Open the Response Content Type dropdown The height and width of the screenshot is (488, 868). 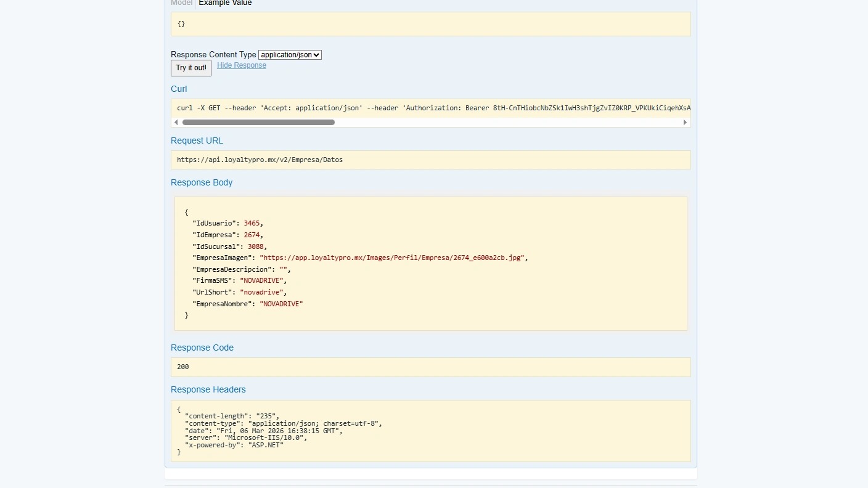coord(290,55)
